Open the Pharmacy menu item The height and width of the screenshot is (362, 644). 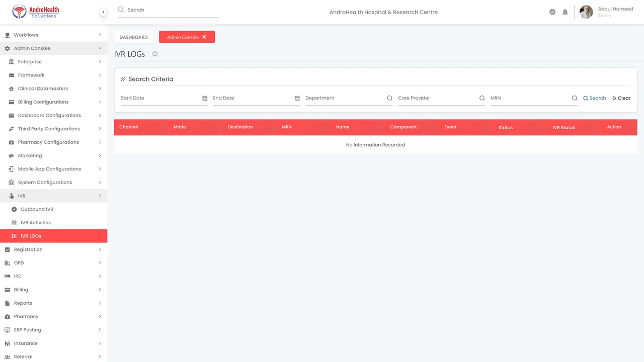pos(53,317)
